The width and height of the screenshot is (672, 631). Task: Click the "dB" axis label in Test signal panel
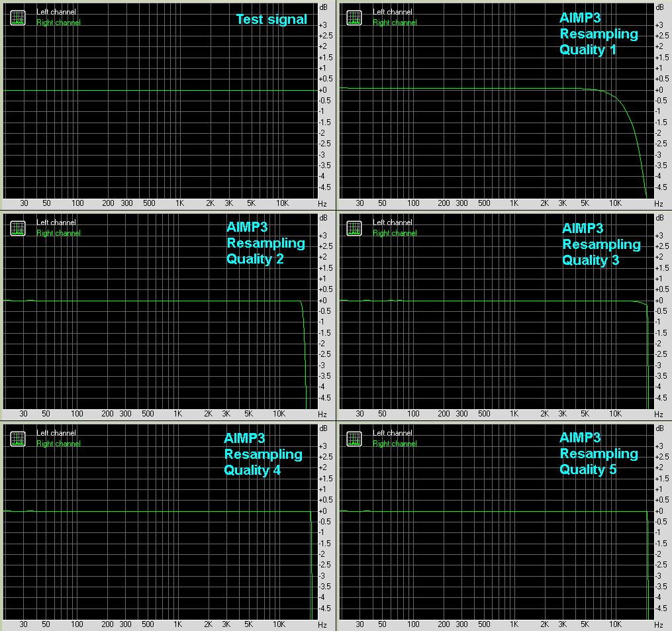(x=323, y=7)
